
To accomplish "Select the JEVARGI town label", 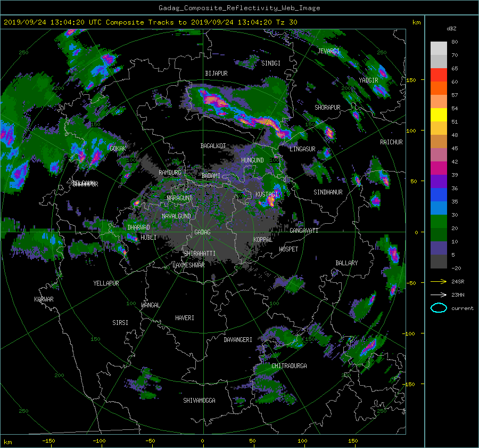I will click(328, 51).
